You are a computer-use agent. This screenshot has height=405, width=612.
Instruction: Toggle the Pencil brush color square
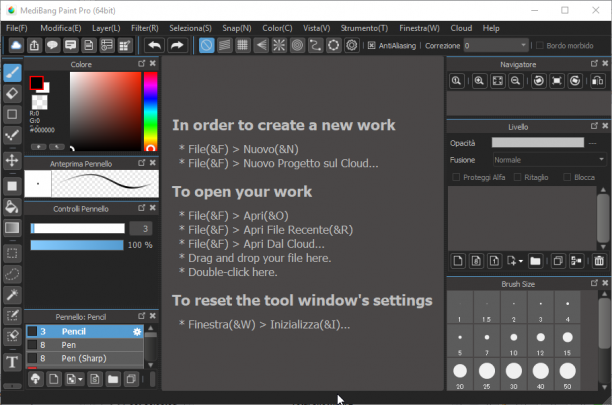32,331
